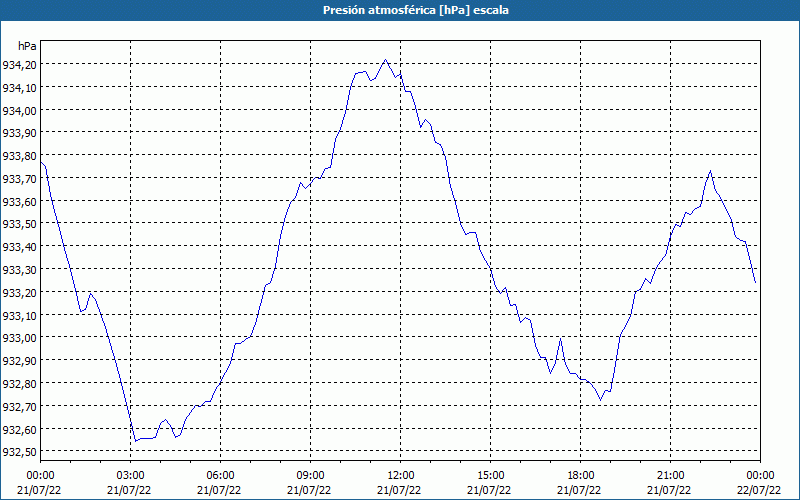Select the 933,30 axis value
800x500 pixels.
(x=19, y=269)
